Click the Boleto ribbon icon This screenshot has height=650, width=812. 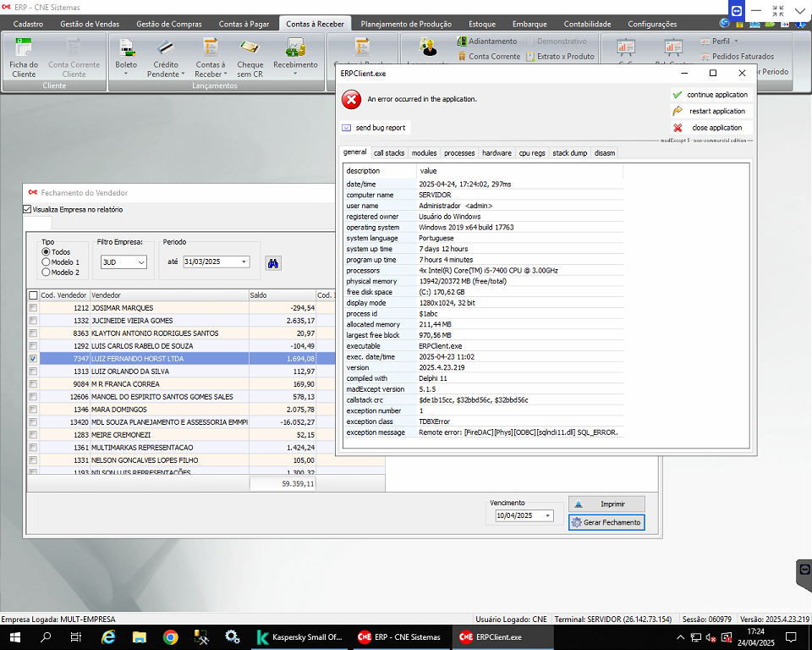click(x=126, y=57)
